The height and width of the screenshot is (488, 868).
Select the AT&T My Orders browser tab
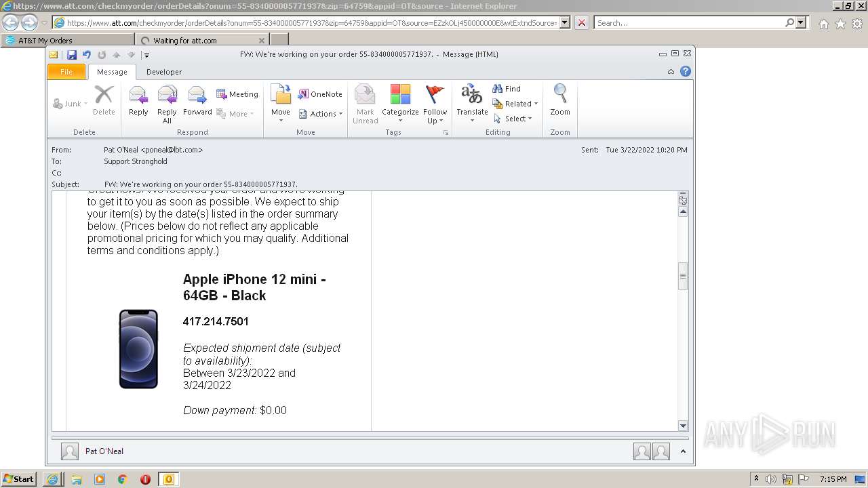point(68,40)
